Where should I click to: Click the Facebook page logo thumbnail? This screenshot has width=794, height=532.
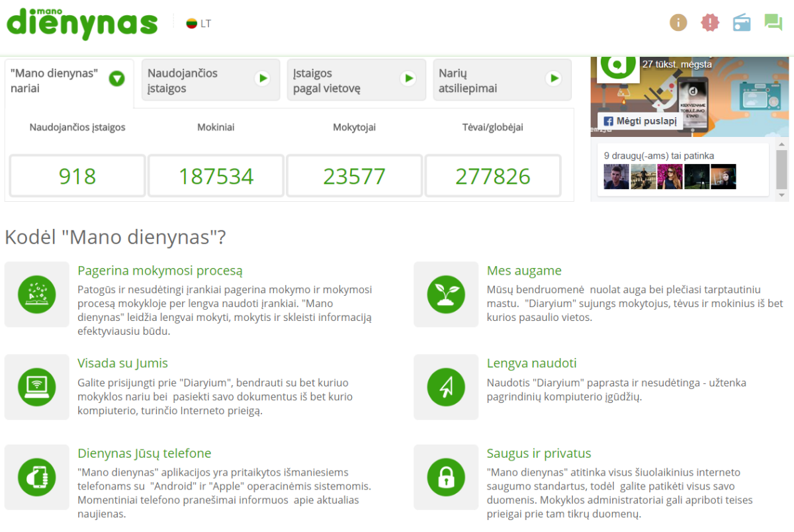click(x=619, y=68)
